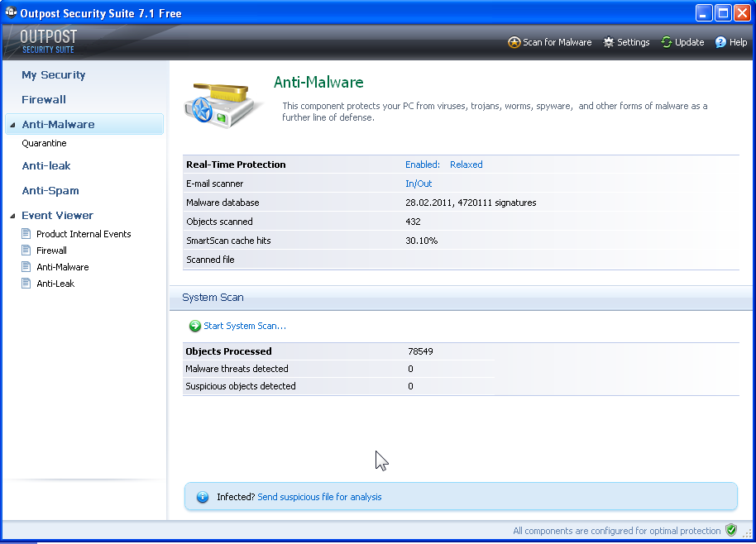Click the Firewall log document icon
Viewport: 756px width, 544px height.
(x=26, y=250)
